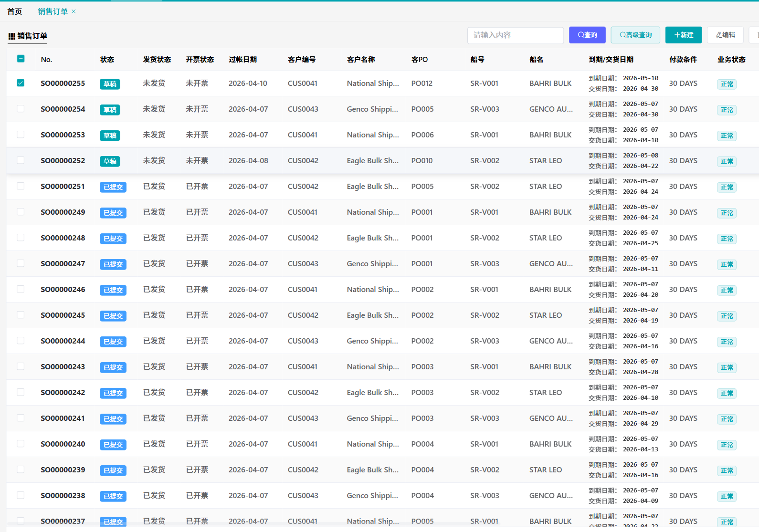
Task: Switch to the 首页 tab
Action: click(x=15, y=11)
